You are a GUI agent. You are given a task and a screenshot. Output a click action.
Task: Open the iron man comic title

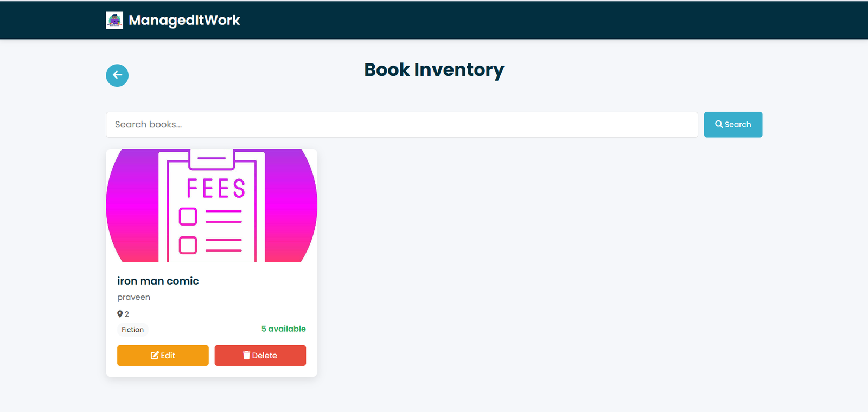[x=158, y=281]
